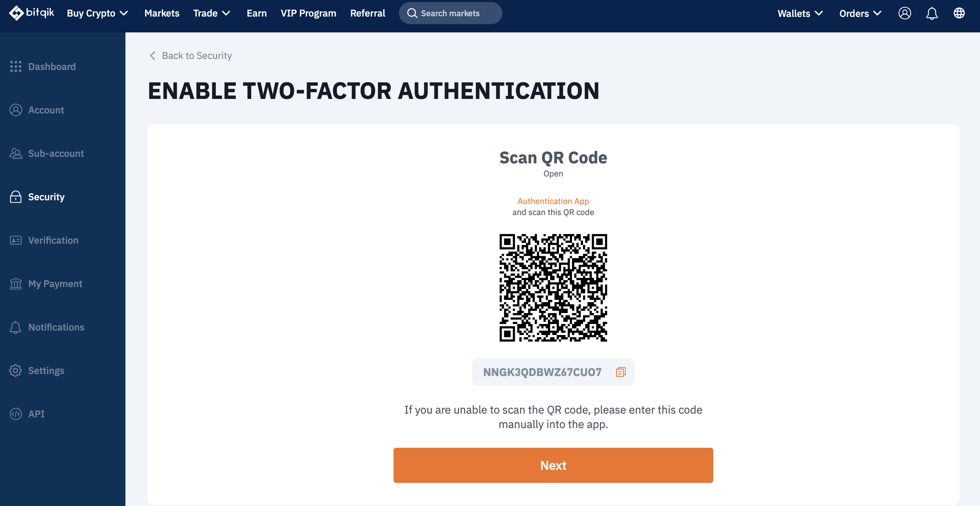Image resolution: width=980 pixels, height=506 pixels.
Task: Select Verification in the sidebar
Action: point(53,240)
